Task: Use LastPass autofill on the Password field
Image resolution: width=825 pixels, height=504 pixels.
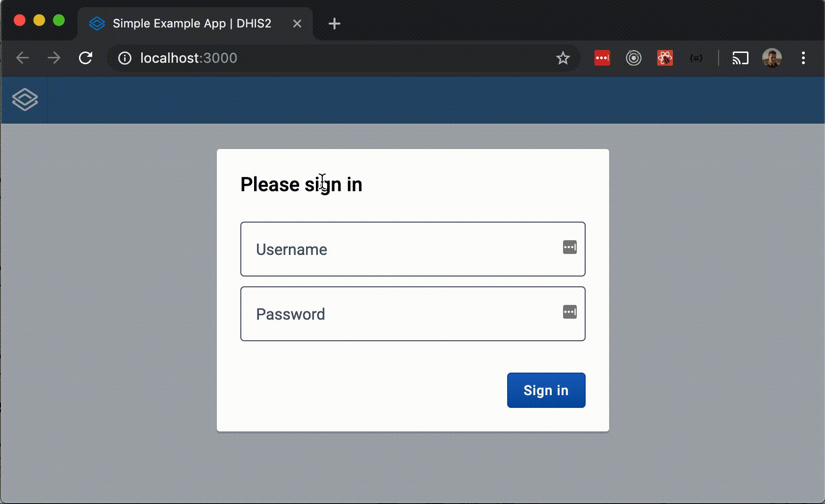Action: (x=570, y=312)
